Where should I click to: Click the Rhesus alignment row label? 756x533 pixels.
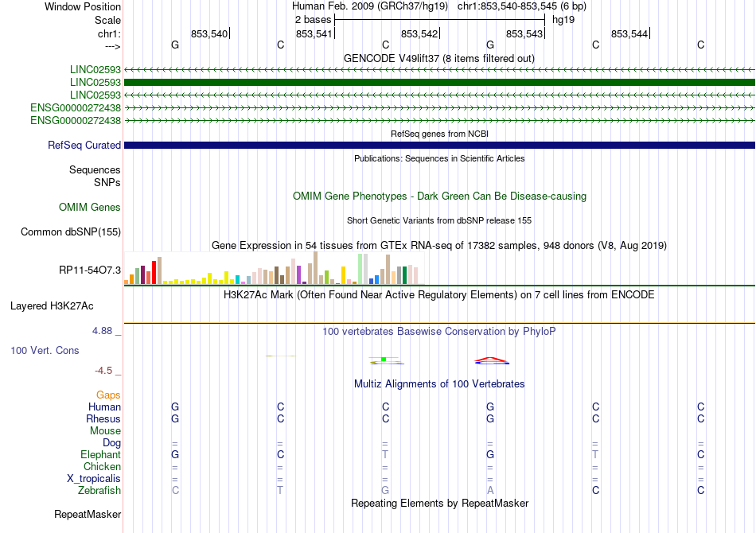click(x=103, y=418)
